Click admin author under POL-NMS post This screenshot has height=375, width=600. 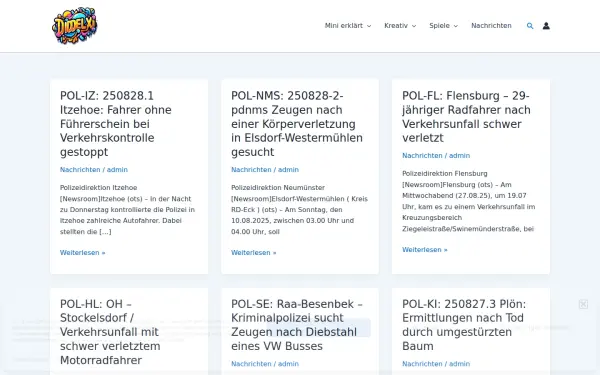[288, 170]
